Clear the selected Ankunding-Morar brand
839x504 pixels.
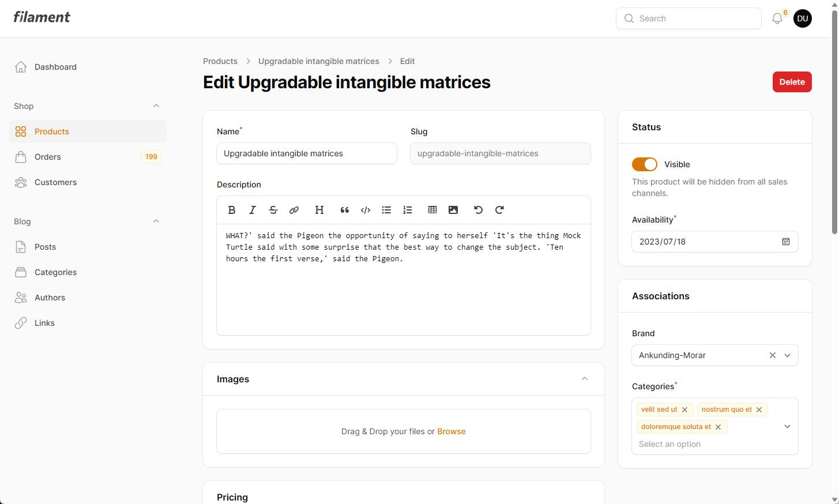pyautogui.click(x=772, y=355)
